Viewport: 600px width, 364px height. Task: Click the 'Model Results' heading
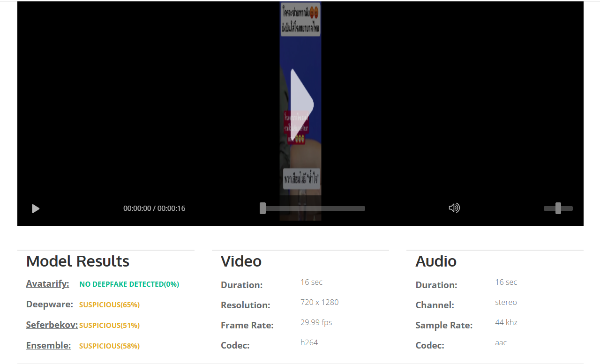pos(78,261)
